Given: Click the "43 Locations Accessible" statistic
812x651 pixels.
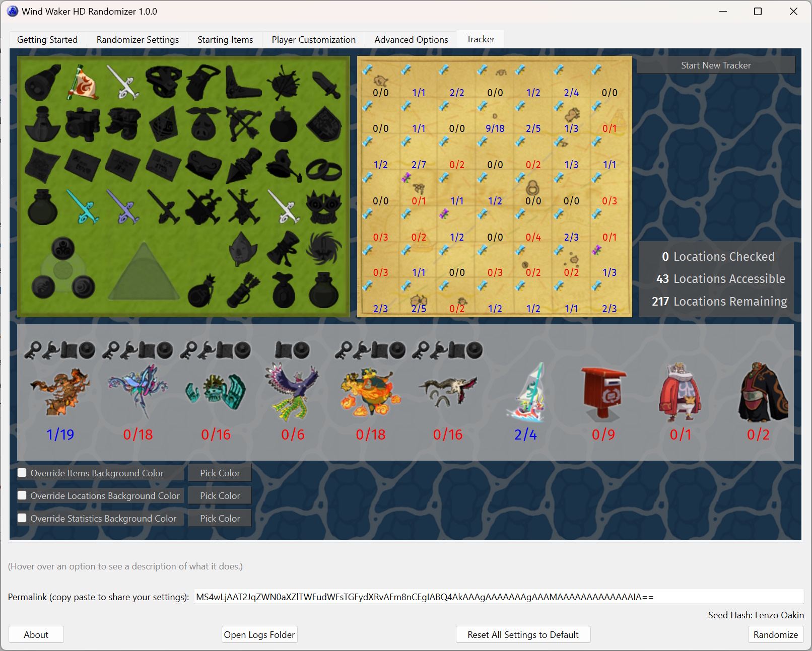Looking at the screenshot, I should (720, 278).
